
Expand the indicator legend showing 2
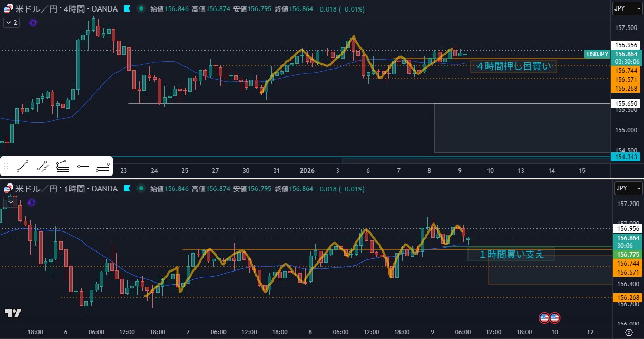[11, 22]
